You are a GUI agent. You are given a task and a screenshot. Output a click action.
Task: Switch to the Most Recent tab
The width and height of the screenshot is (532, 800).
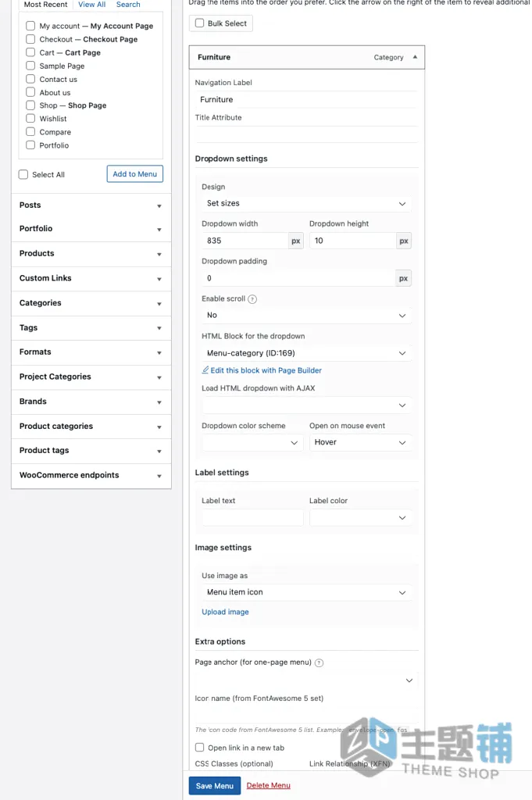click(x=45, y=5)
